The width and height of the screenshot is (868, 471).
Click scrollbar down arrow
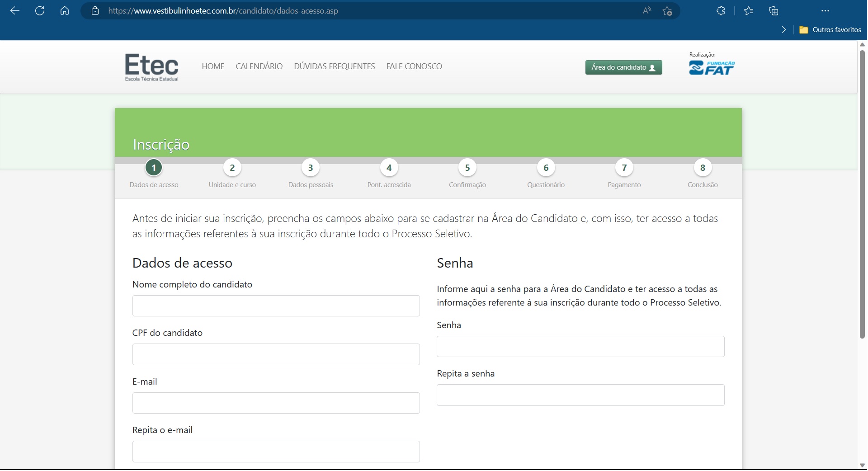point(862,466)
